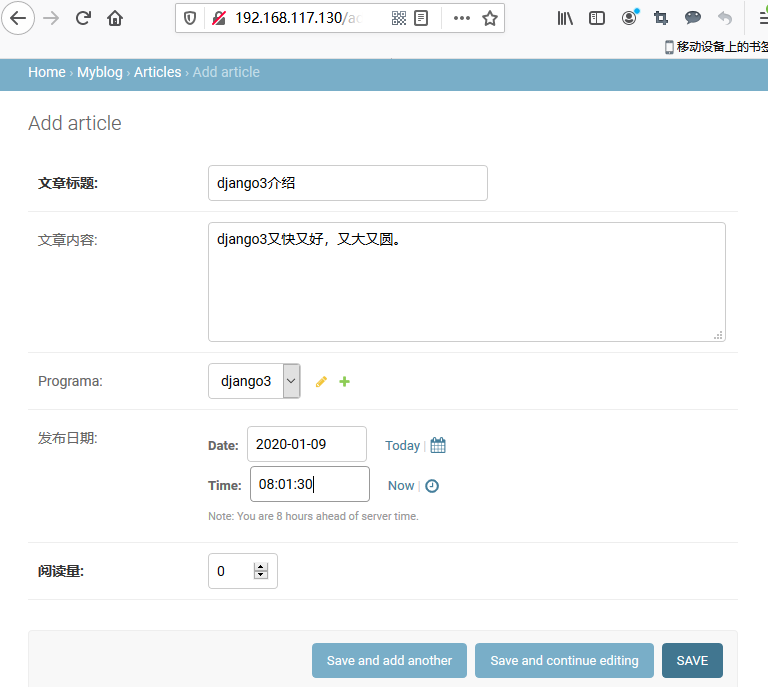Decrease the 阅读量 value
The width and height of the screenshot is (768, 687).
pos(261,575)
